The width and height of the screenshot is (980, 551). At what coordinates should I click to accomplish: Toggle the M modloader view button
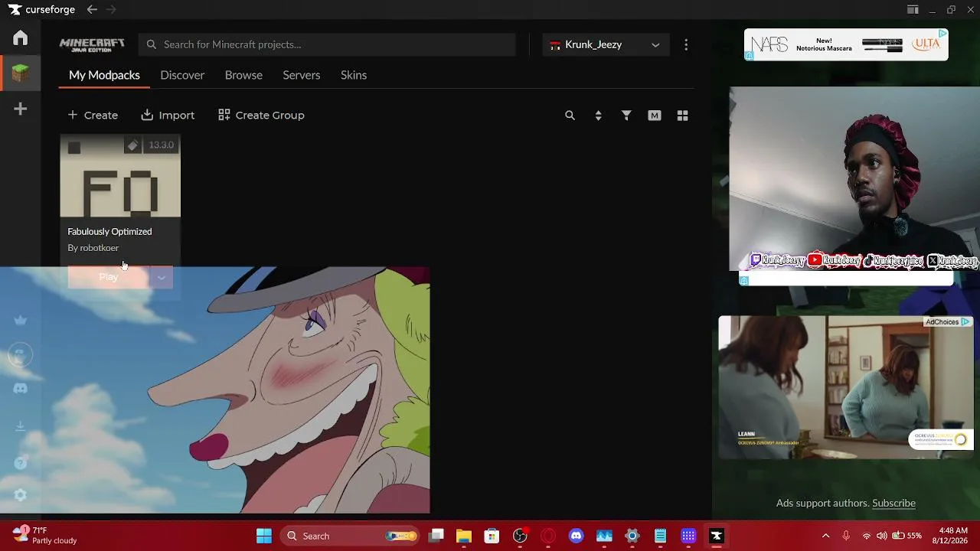click(x=655, y=116)
